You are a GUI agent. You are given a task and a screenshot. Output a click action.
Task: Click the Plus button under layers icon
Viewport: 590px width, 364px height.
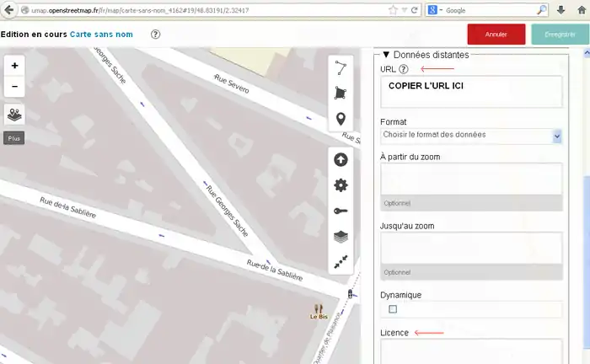[x=14, y=137]
